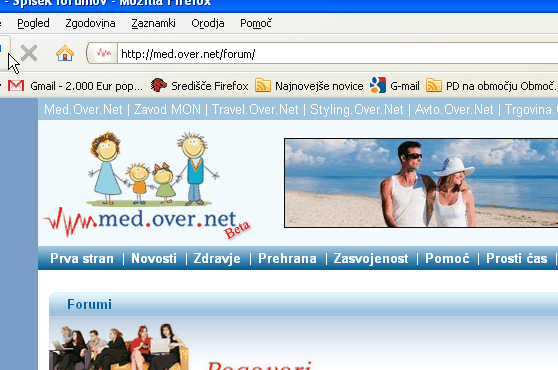The width and height of the screenshot is (558, 370).
Task: Click the med.over.net family logo
Action: [x=147, y=185]
